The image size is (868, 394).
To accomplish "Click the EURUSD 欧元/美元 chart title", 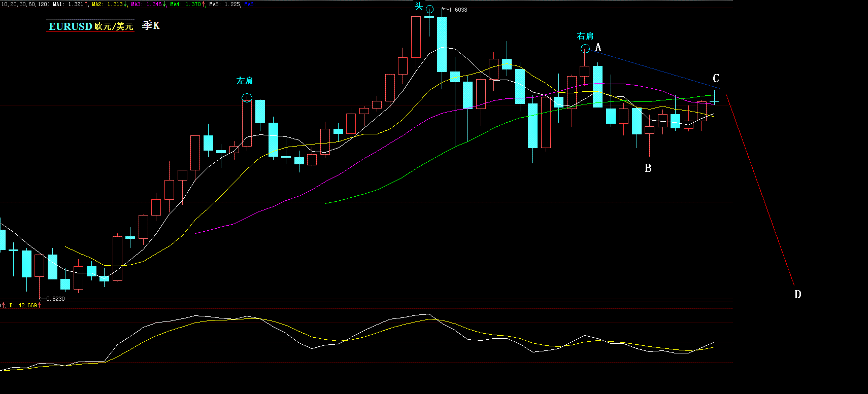I will 91,26.
